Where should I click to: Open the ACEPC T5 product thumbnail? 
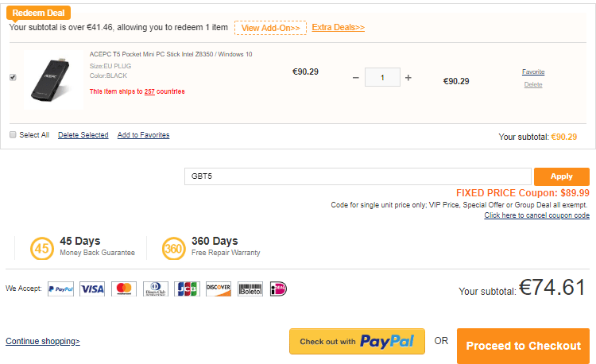(x=52, y=80)
